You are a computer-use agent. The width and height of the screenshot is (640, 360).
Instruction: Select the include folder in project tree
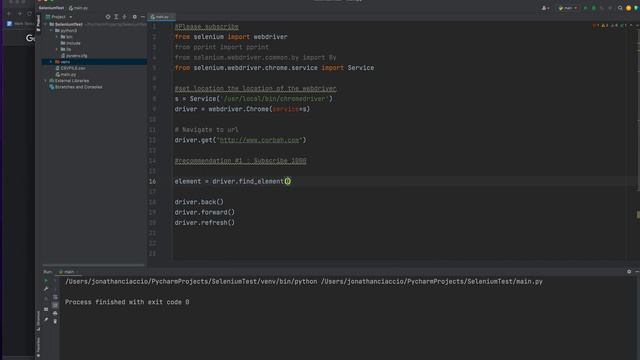point(71,43)
